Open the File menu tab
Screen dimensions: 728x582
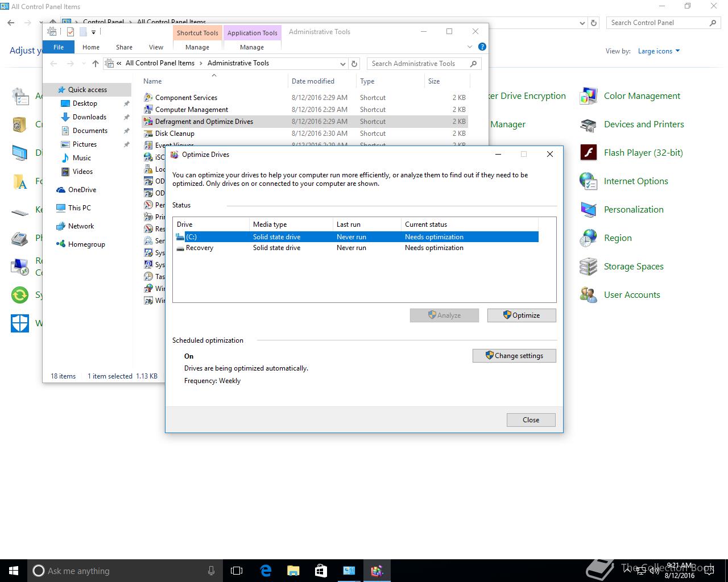click(x=59, y=47)
